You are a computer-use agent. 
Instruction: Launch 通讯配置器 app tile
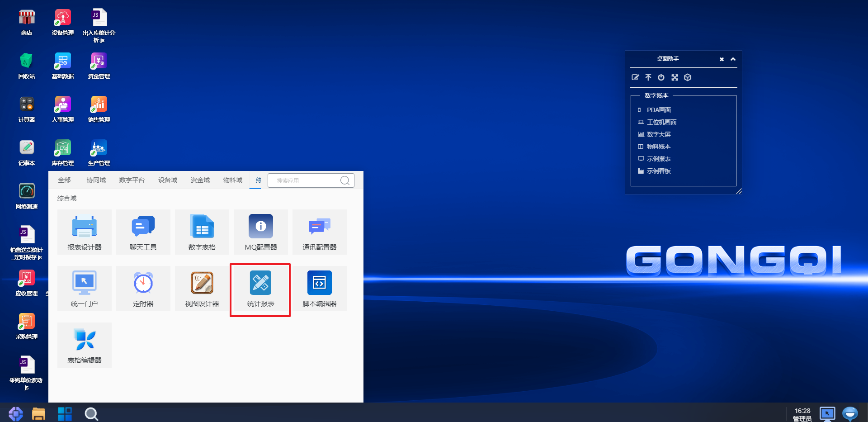point(320,232)
